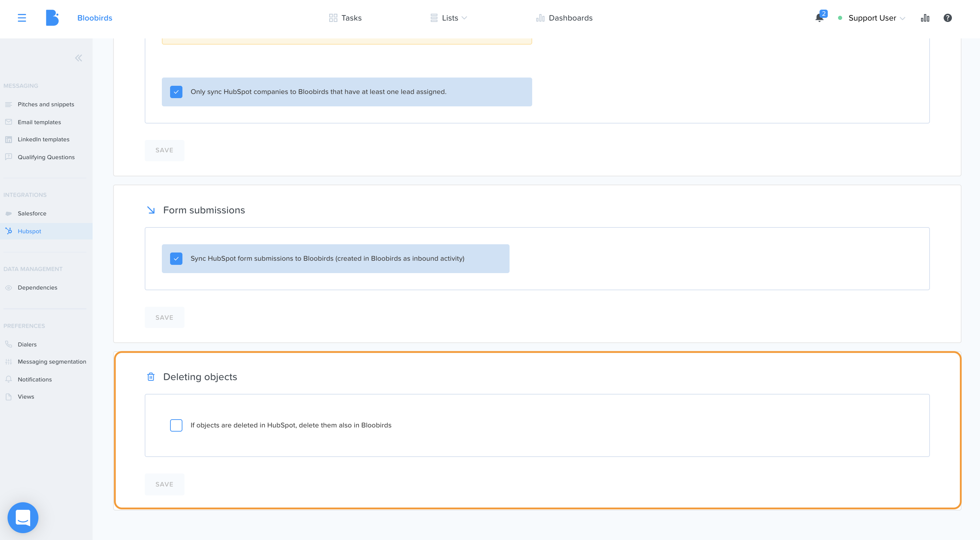Image resolution: width=980 pixels, height=540 pixels.
Task: Collapse the sidebar with double chevron
Action: [x=79, y=58]
